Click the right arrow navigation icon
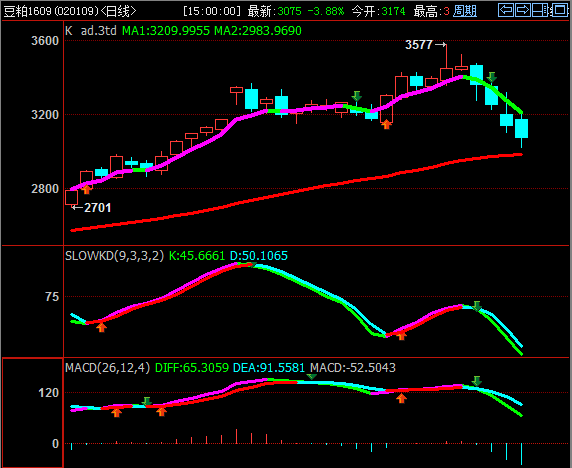 tap(523, 10)
